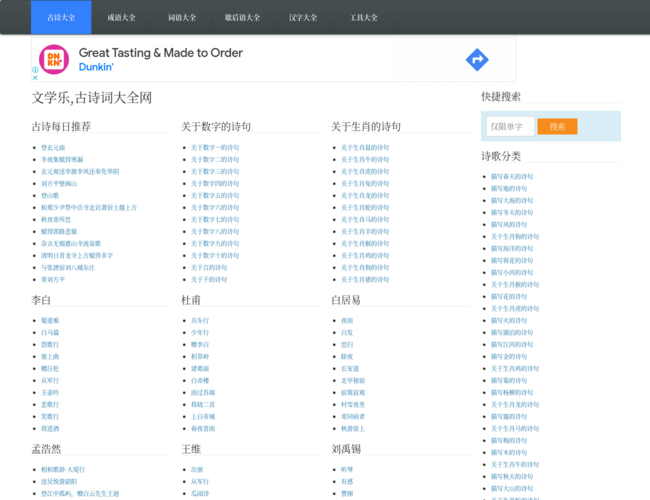Image resolution: width=650 pixels, height=500 pixels.
Task: Close the ad with the X icon
Action: 35,77
